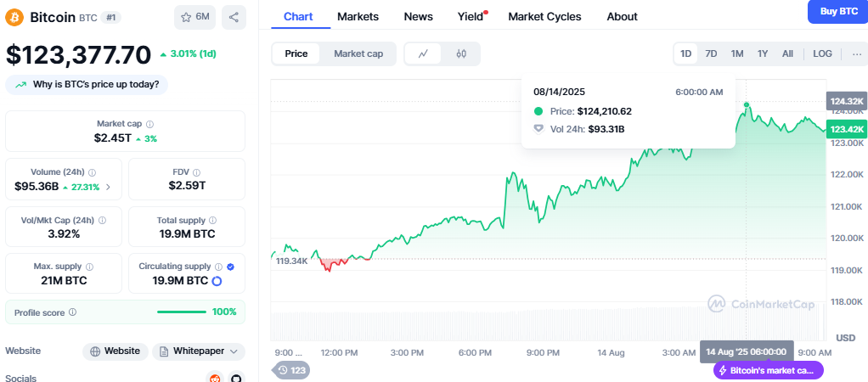The width and height of the screenshot is (868, 382).
Task: Switch to the Markets tab
Action: tap(358, 17)
